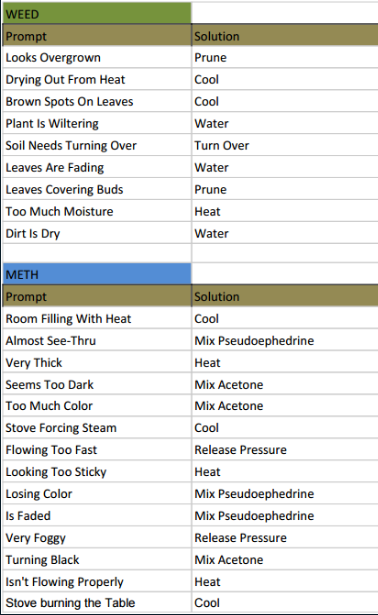378x615 pixels.
Task: Select the 'Stove Forcing Steam' cell
Action: pyautogui.click(x=97, y=428)
